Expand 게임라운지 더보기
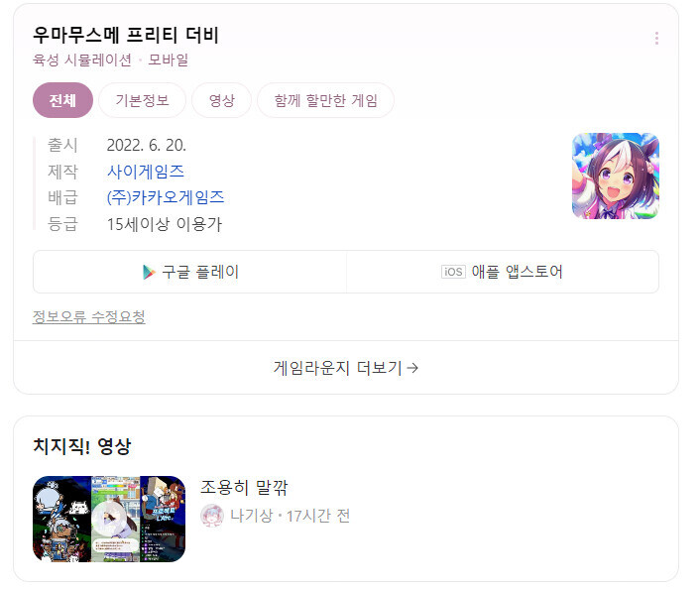Screen dimensions: 700x590 click(x=346, y=368)
